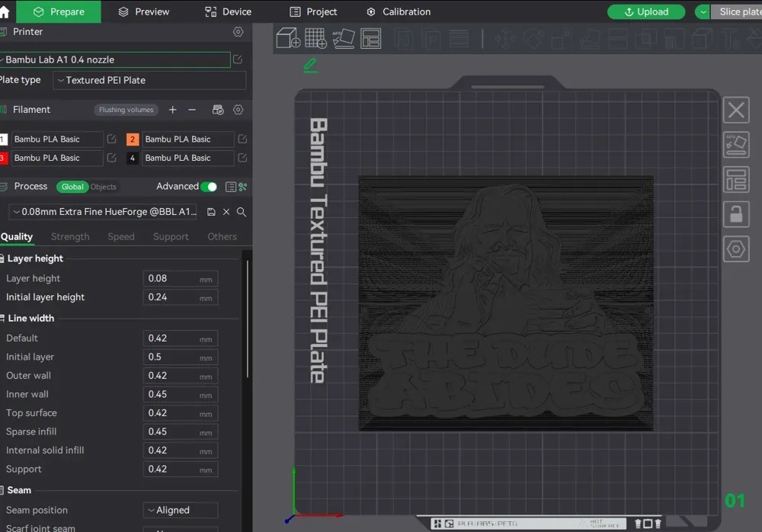Remove a filament with minus icon

click(x=192, y=110)
